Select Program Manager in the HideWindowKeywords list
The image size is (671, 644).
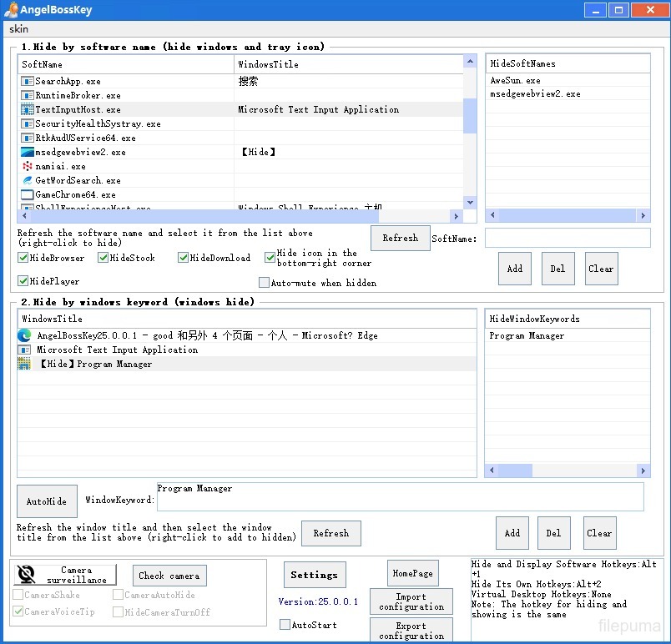[568, 335]
